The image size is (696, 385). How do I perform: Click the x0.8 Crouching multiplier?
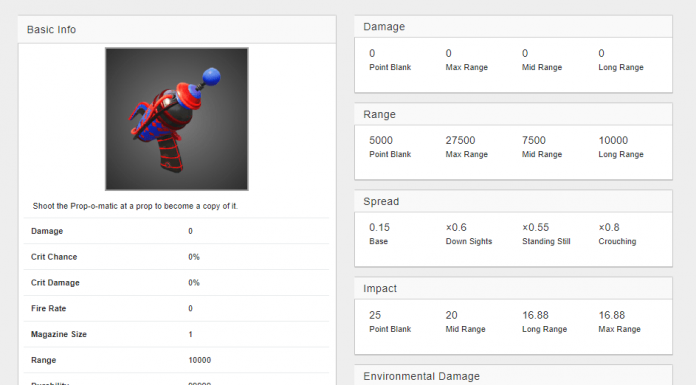609,227
